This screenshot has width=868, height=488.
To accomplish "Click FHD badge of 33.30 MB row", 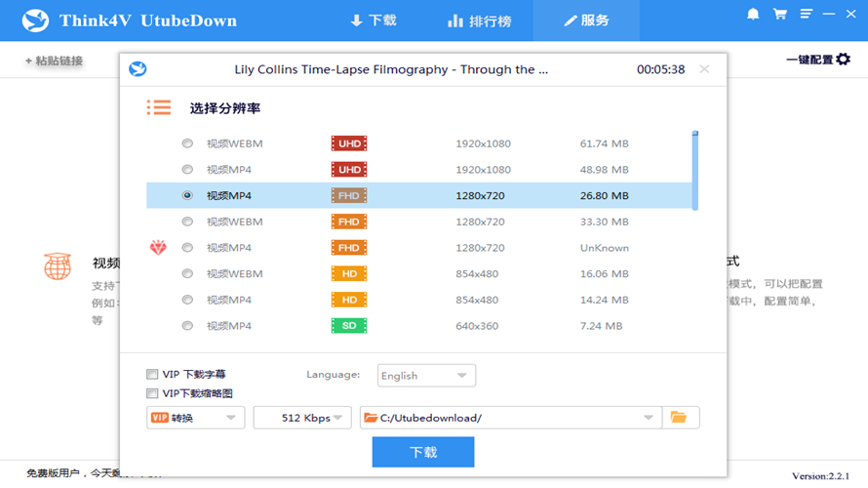I will click(349, 222).
